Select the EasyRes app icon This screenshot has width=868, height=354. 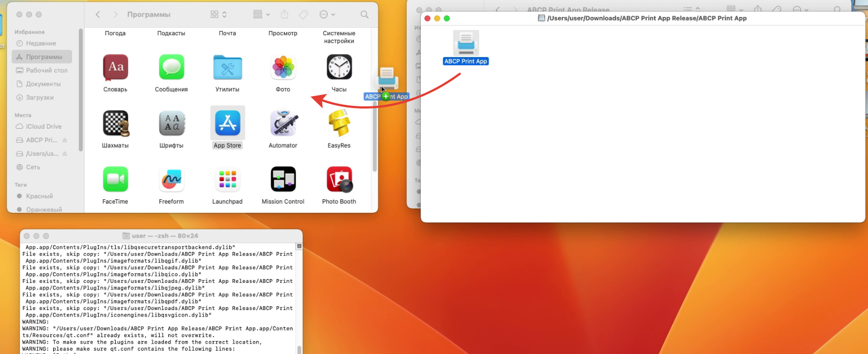[x=339, y=123]
